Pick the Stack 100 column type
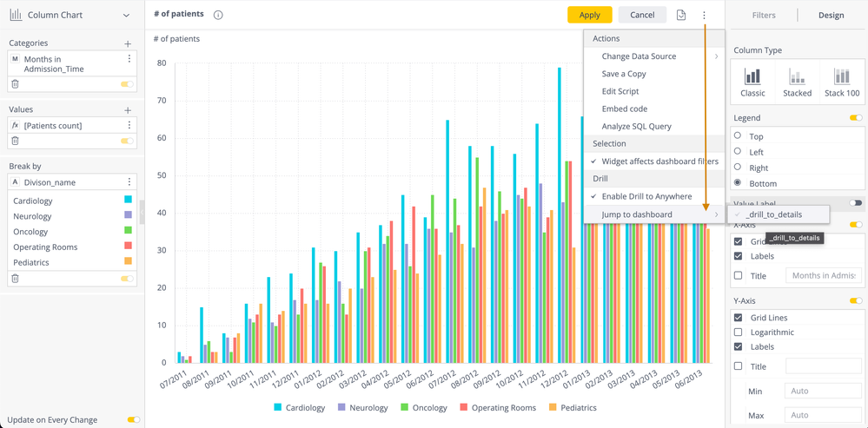 (841, 82)
